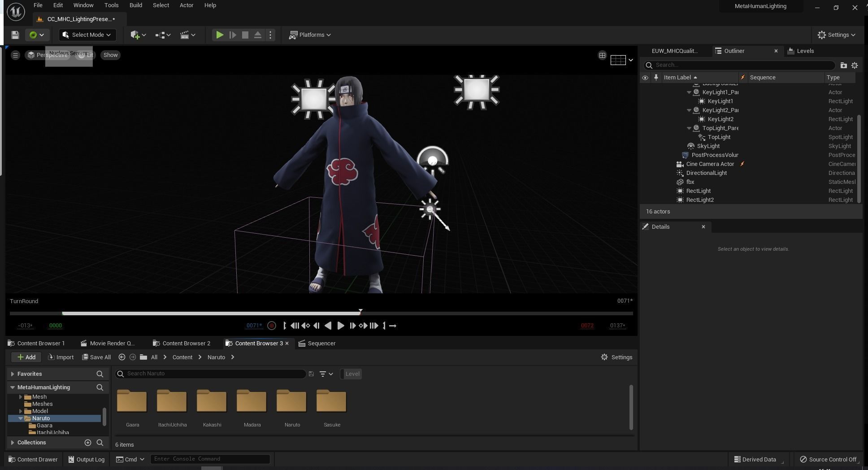Select the DirectionalLight actor row
The width and height of the screenshot is (868, 470).
click(x=748, y=173)
